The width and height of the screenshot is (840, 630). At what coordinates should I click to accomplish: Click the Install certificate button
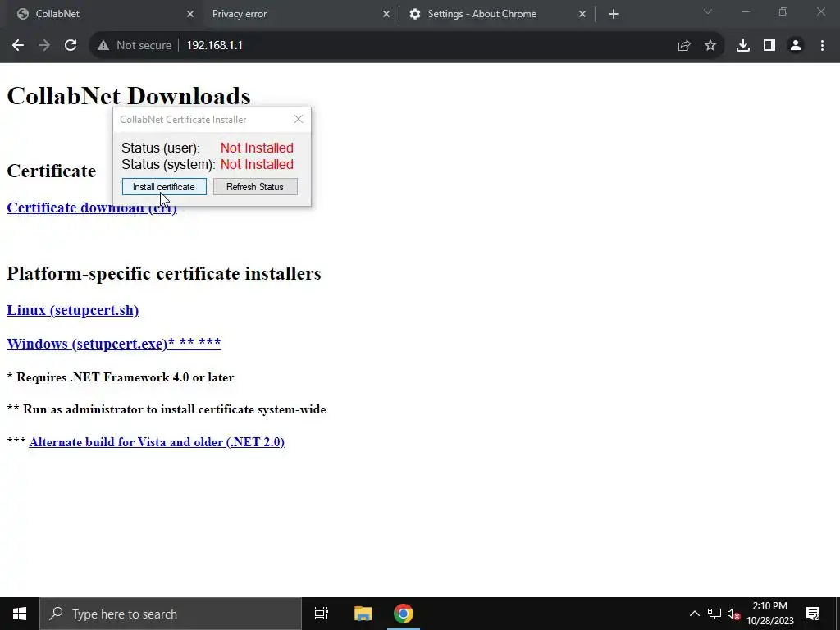(x=164, y=187)
